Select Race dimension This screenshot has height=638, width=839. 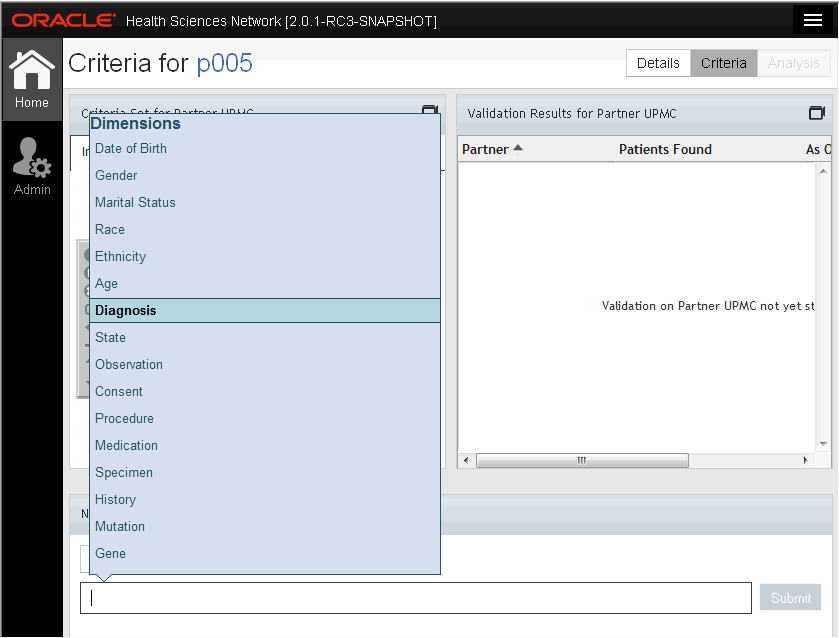click(265, 230)
